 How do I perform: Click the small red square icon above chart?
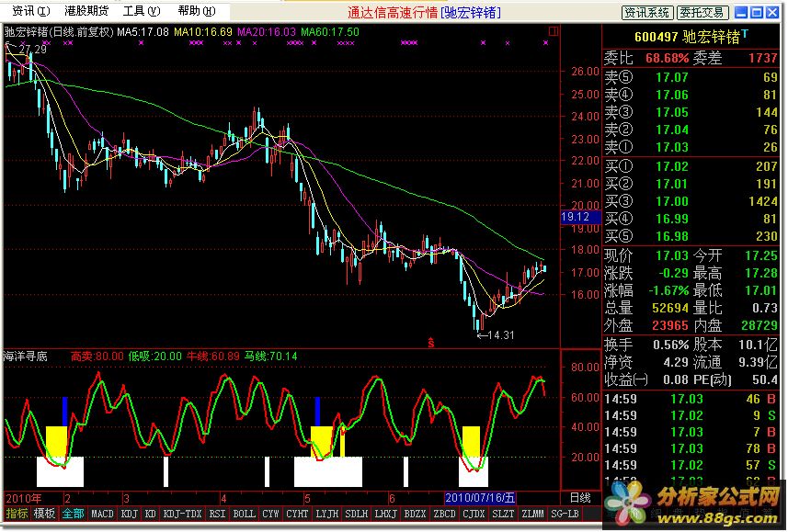tap(554, 31)
